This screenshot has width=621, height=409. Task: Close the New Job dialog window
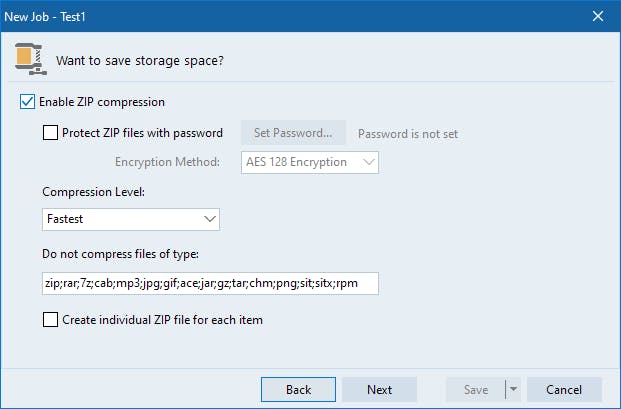pyautogui.click(x=598, y=15)
